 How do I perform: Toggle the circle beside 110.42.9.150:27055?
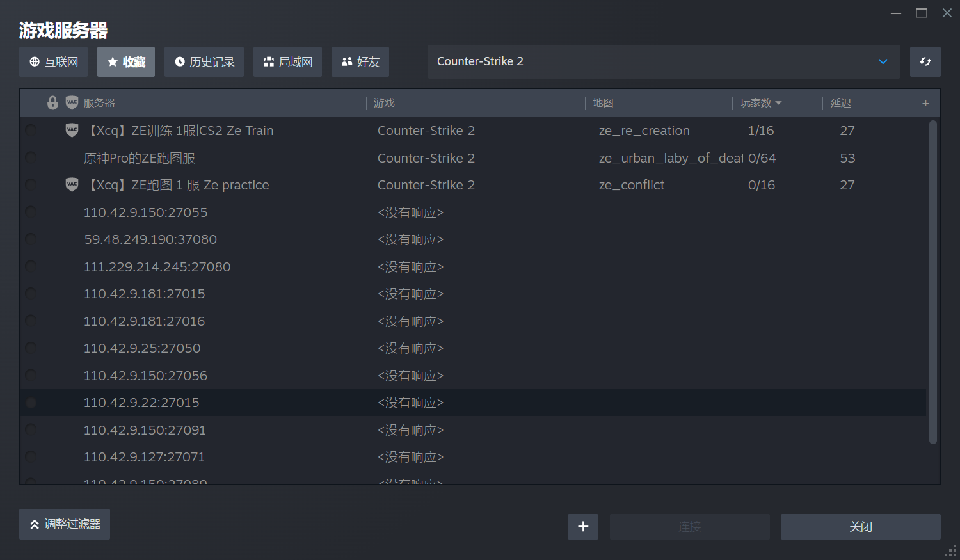(31, 212)
